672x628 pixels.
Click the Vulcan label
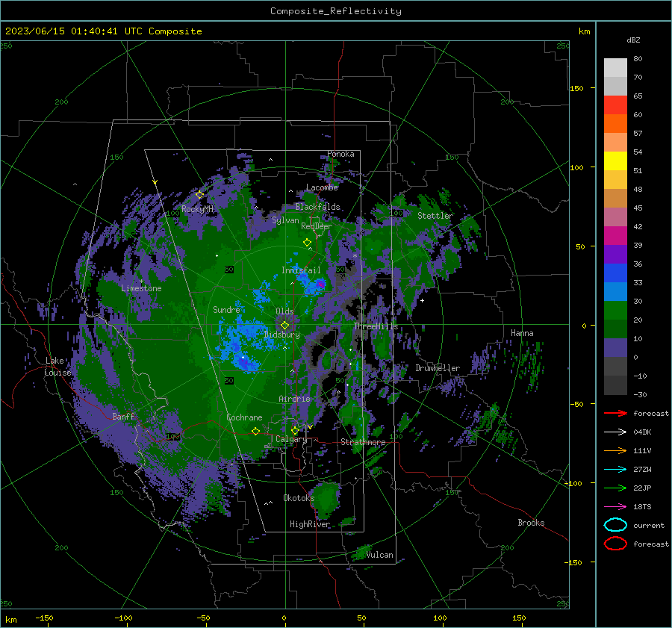[380, 555]
